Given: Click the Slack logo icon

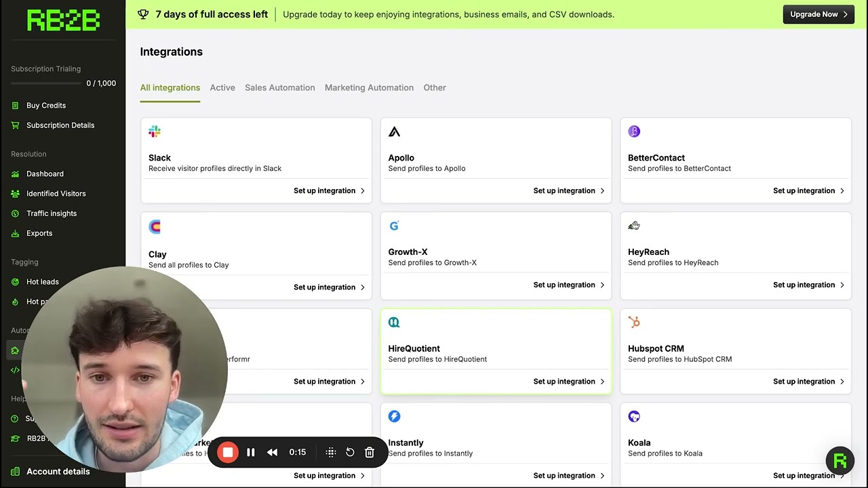Looking at the screenshot, I should coord(155,131).
